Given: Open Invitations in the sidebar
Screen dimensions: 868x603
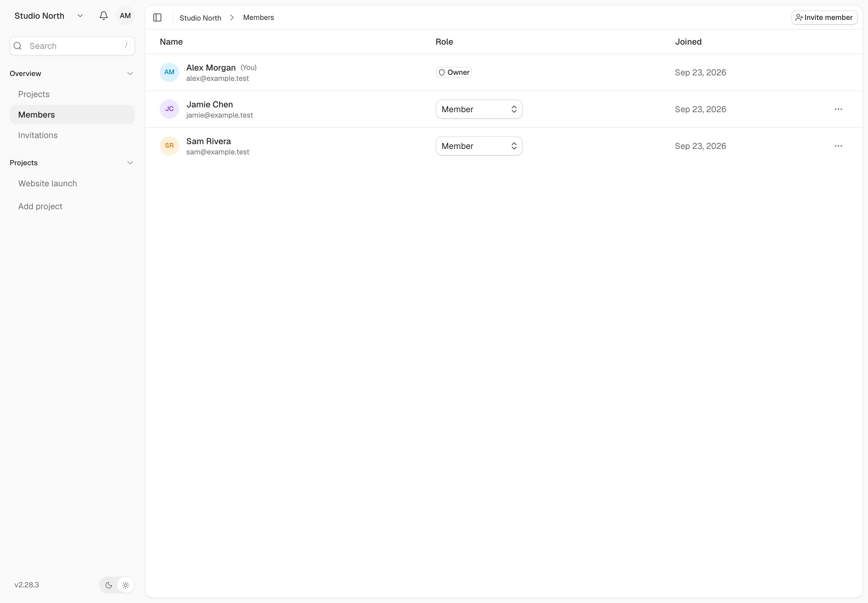Looking at the screenshot, I should (x=72, y=135).
